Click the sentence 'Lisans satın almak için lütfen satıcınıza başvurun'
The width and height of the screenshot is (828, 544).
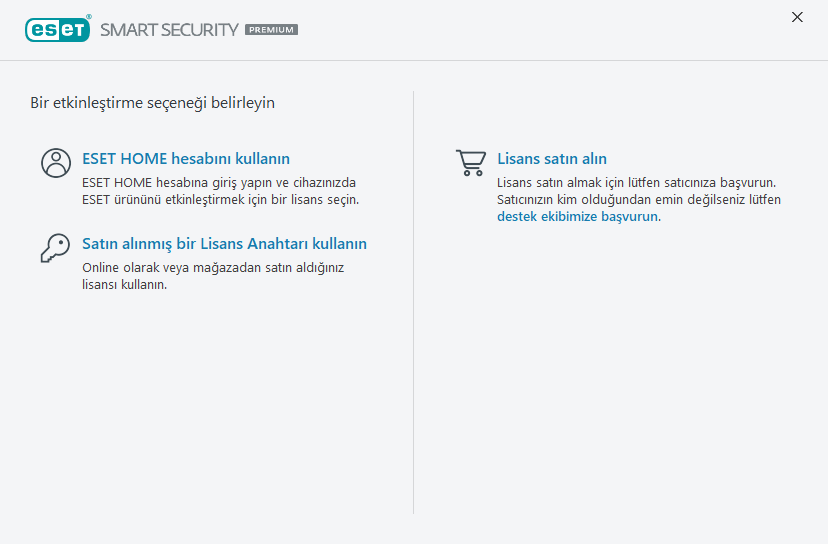point(637,183)
